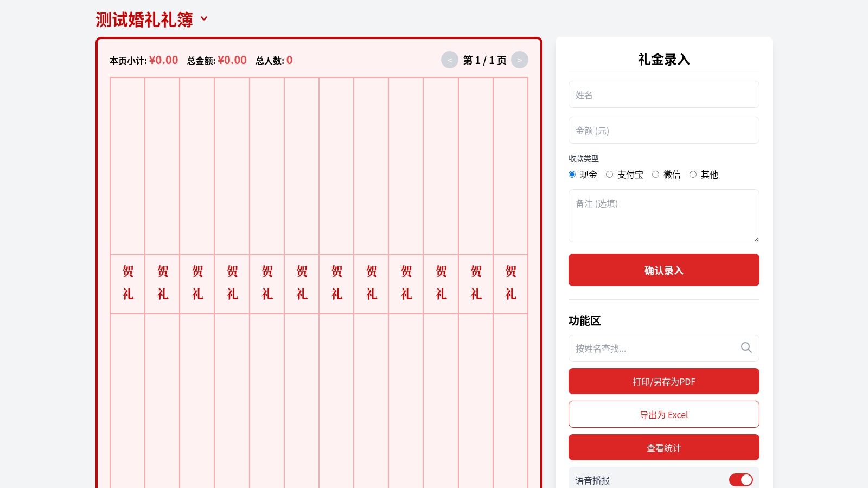The image size is (868, 488).
Task: Click the 礼金录入 heading
Action: (664, 59)
